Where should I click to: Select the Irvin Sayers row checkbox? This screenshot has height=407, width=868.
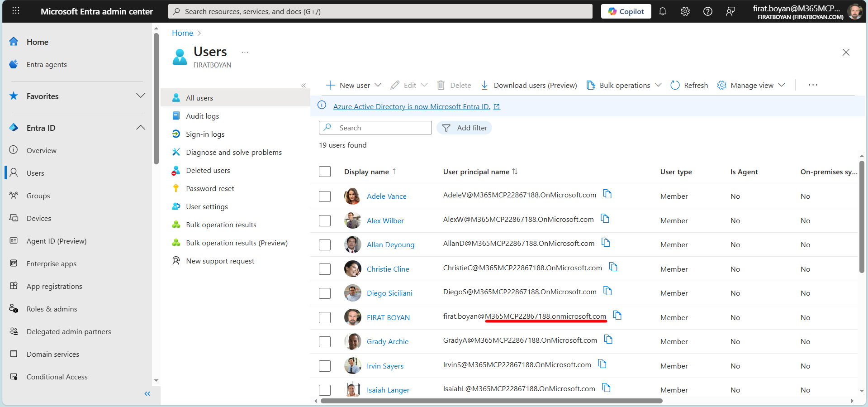pyautogui.click(x=325, y=366)
